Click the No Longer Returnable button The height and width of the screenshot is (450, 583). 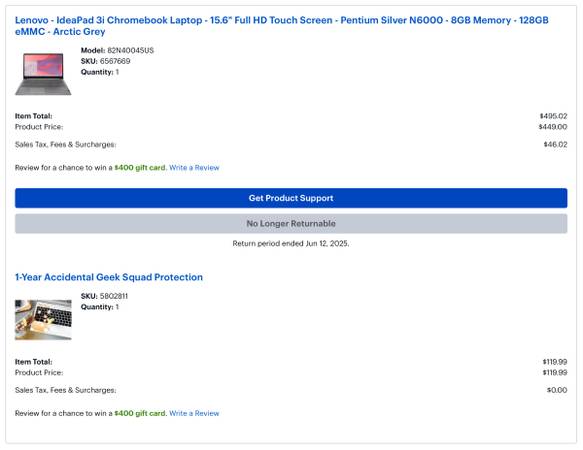[291, 224]
